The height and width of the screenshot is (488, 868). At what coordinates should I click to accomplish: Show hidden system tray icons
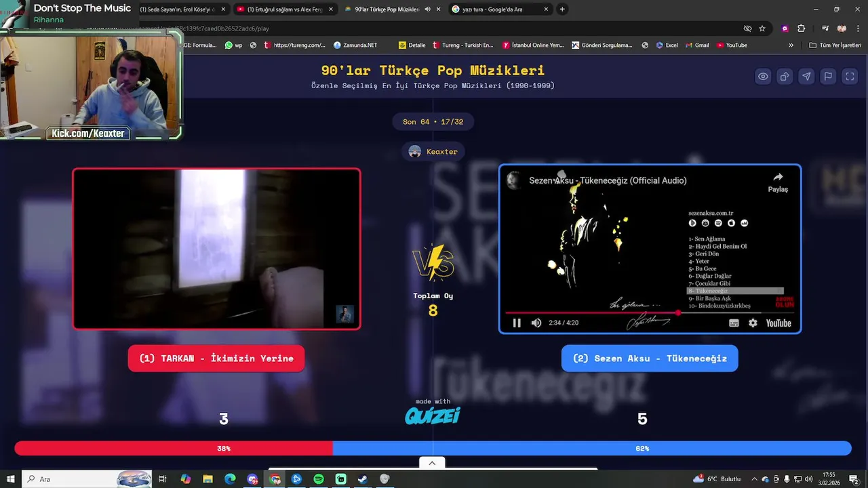click(x=755, y=479)
